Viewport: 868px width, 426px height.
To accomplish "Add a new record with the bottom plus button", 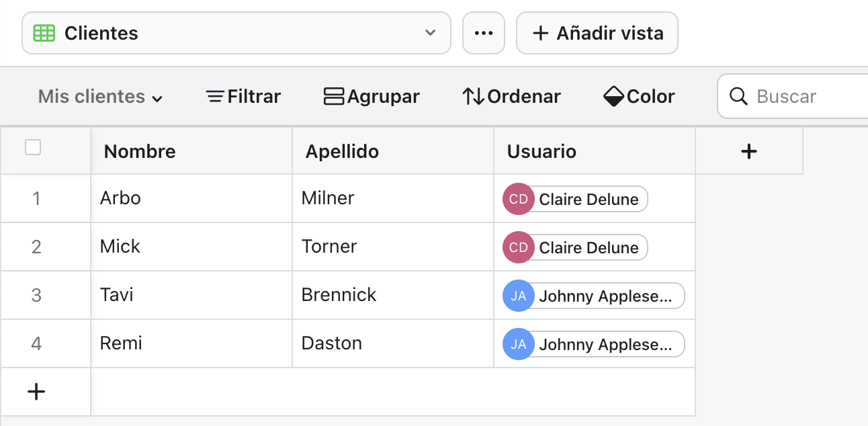I will pyautogui.click(x=36, y=391).
